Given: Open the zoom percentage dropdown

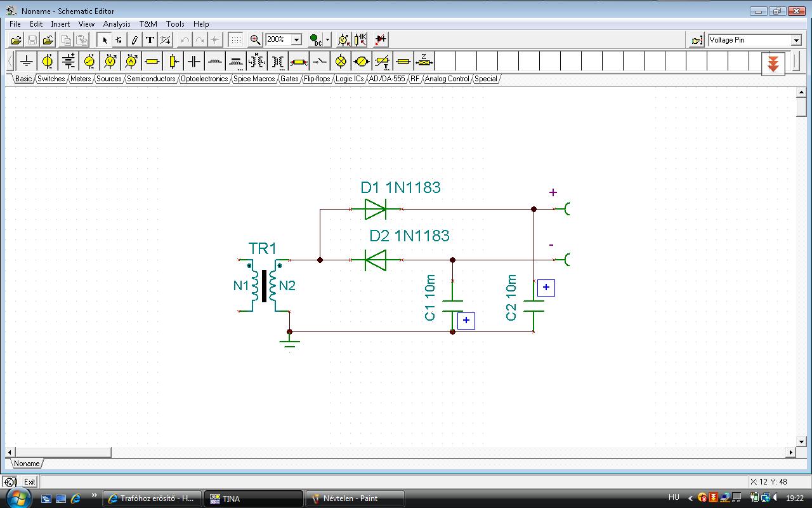Looking at the screenshot, I should tap(296, 40).
